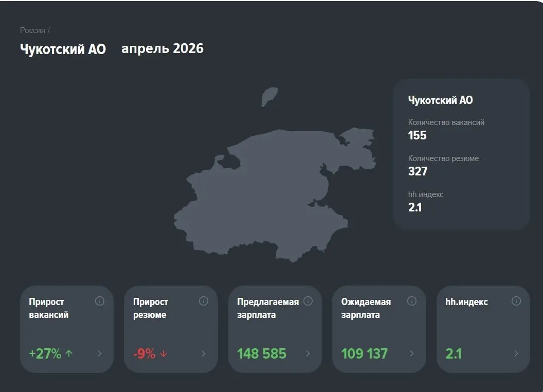Open info icon on Предлагаемая зарплата card
This screenshot has width=543, height=392.
pyautogui.click(x=308, y=301)
